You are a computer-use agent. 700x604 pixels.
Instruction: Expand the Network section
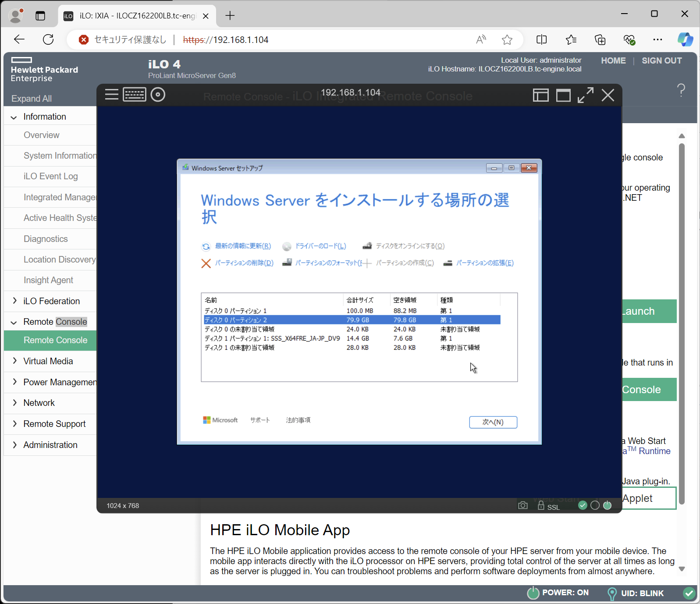tap(14, 402)
